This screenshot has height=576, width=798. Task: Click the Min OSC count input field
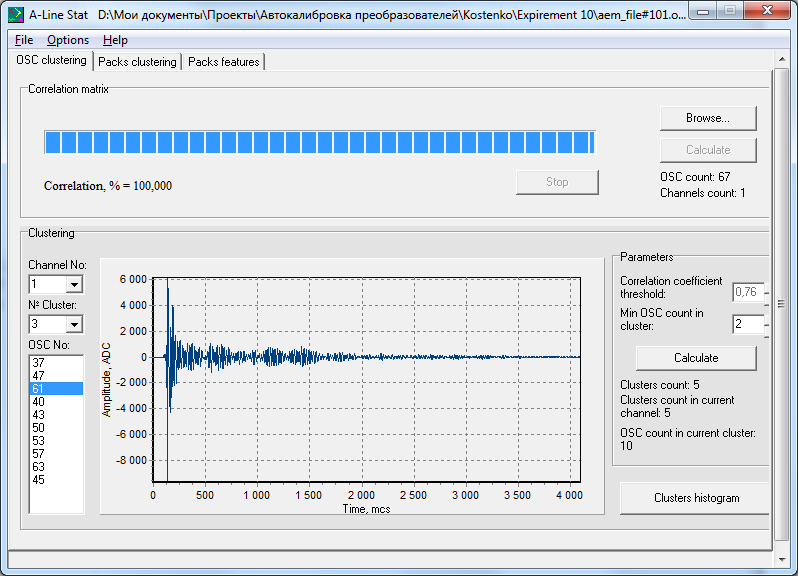[x=748, y=324]
